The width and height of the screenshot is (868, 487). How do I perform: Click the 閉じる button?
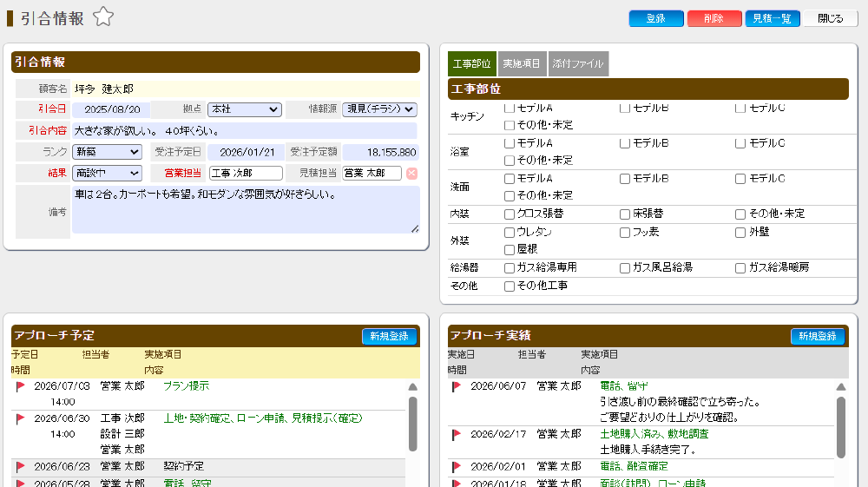click(831, 18)
